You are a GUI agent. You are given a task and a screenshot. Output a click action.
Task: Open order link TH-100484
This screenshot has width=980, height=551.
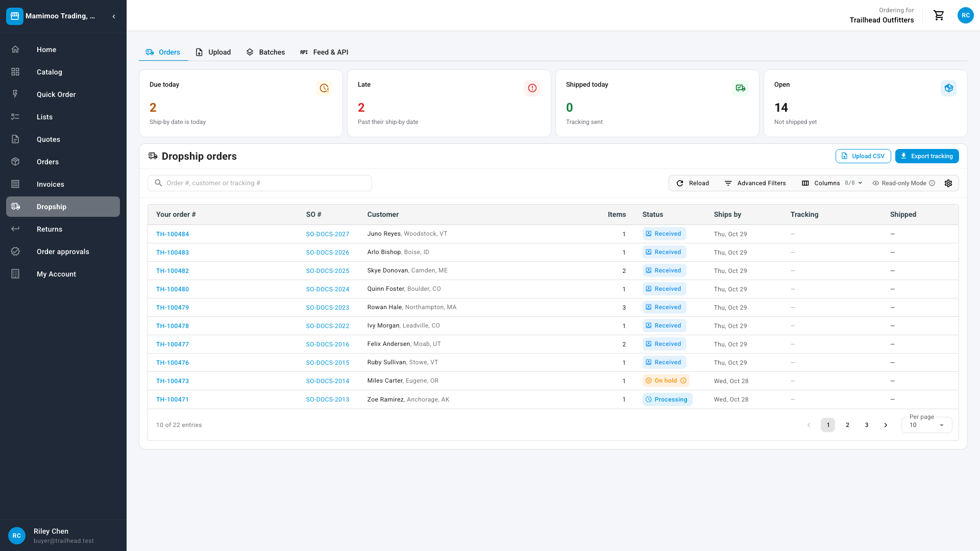(173, 234)
